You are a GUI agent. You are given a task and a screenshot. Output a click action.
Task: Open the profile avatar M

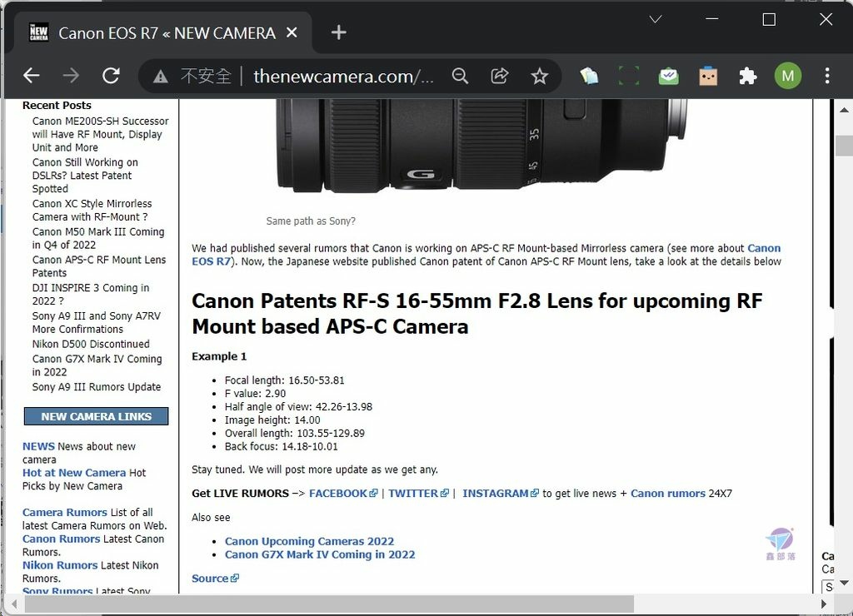pos(788,76)
